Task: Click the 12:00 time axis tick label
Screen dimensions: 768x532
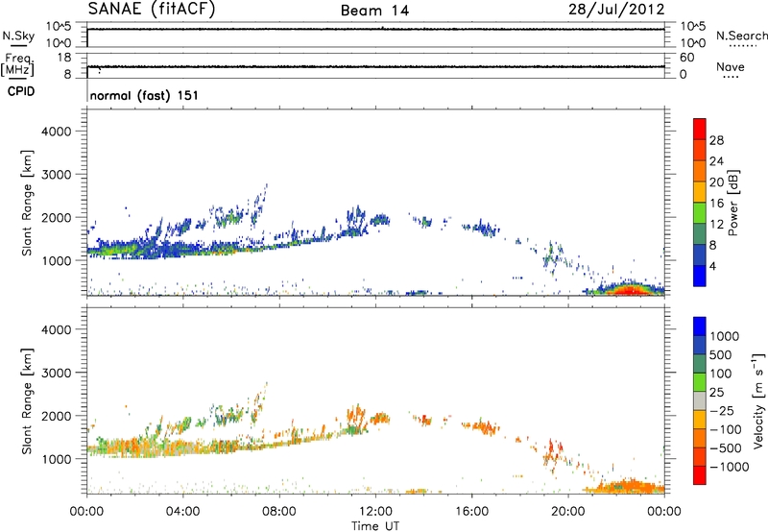Action: pos(375,512)
